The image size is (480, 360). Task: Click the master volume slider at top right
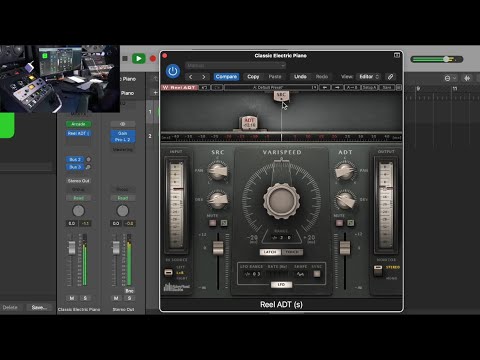click(x=437, y=59)
